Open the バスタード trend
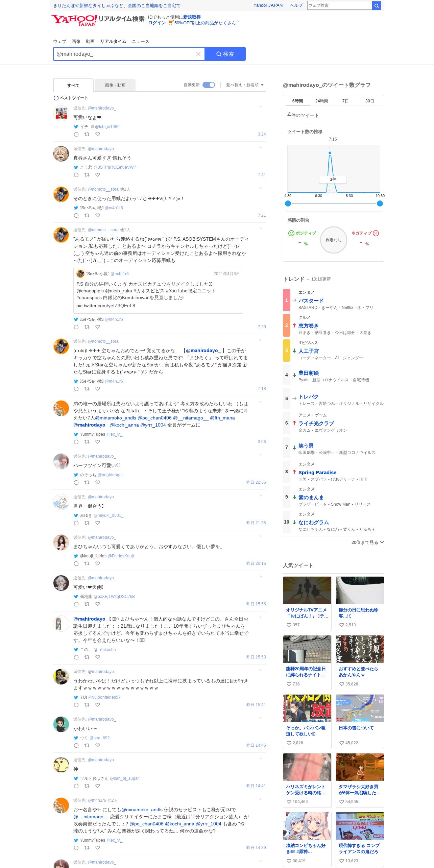Screen dimensions: 434x868 311,300
